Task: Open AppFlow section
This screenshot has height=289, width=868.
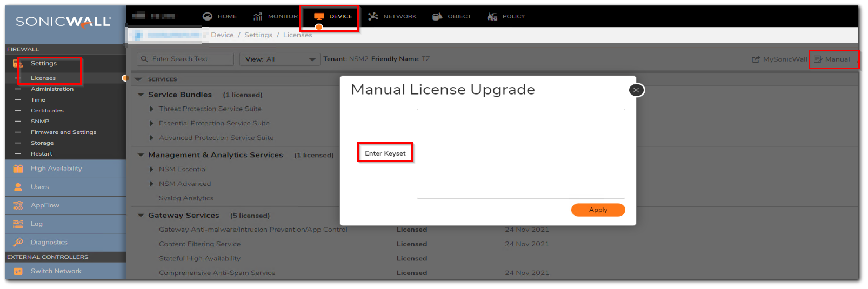Action: (65, 205)
